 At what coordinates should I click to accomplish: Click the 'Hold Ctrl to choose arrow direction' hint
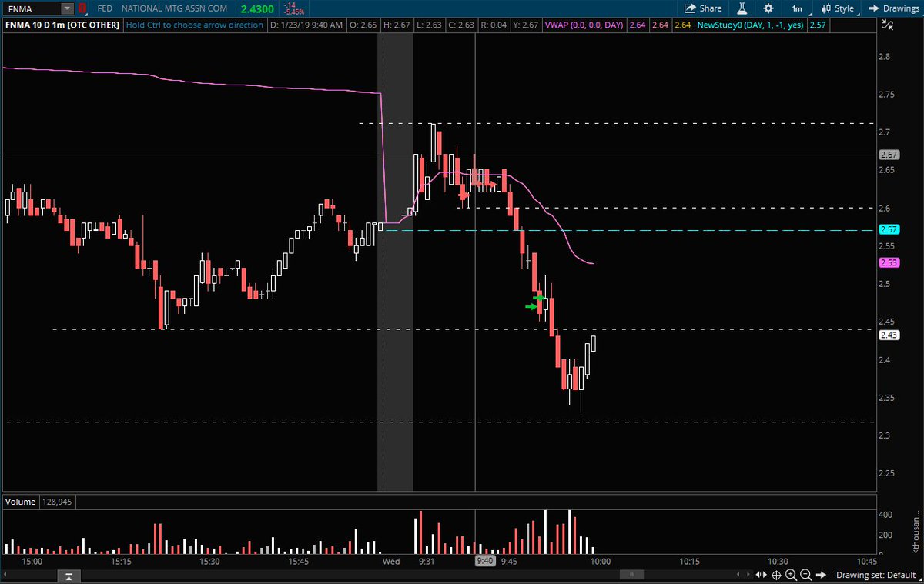click(x=194, y=25)
